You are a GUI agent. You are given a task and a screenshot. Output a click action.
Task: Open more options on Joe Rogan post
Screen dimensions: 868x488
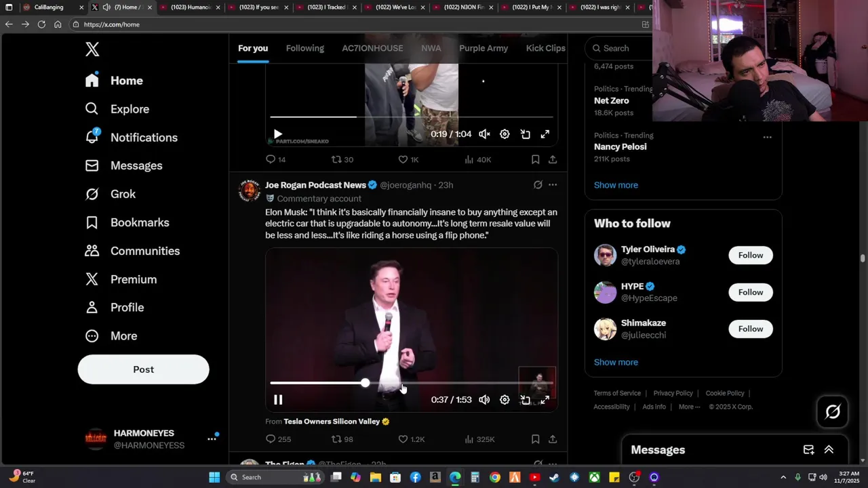553,185
